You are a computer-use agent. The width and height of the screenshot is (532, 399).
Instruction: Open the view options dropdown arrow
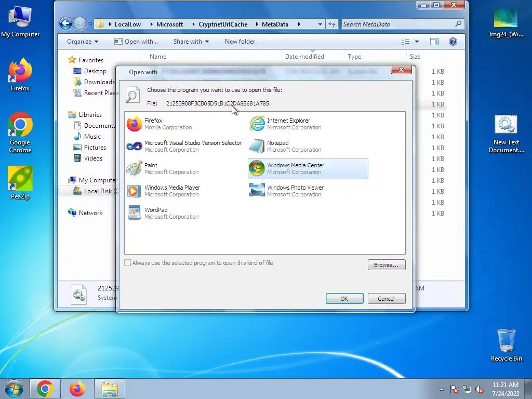point(417,42)
